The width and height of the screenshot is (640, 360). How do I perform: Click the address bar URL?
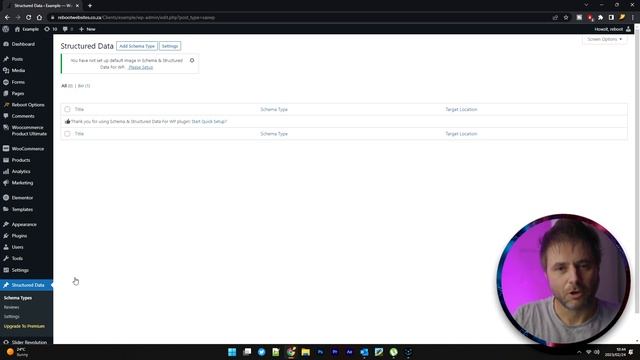(x=136, y=18)
